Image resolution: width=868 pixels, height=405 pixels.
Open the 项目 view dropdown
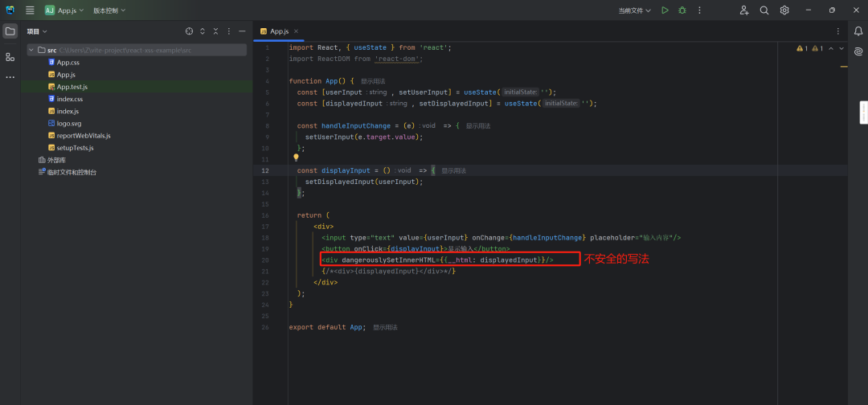tap(37, 31)
